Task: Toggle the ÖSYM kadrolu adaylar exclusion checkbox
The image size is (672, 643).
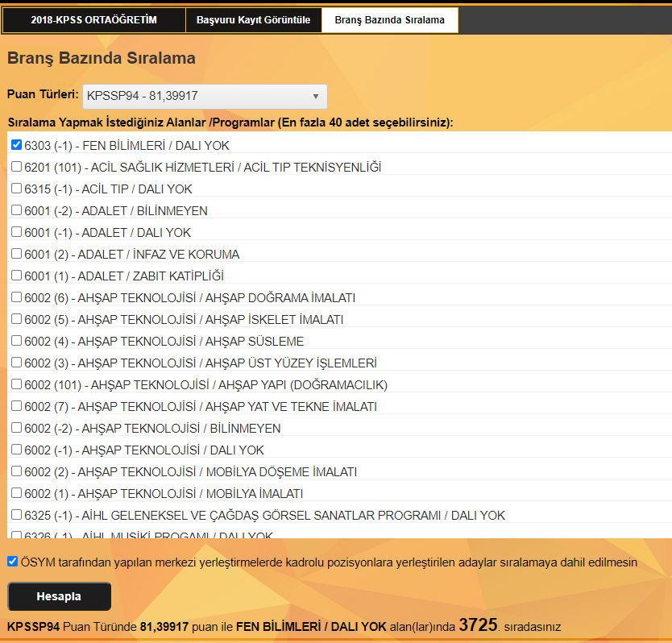Action: click(12, 562)
